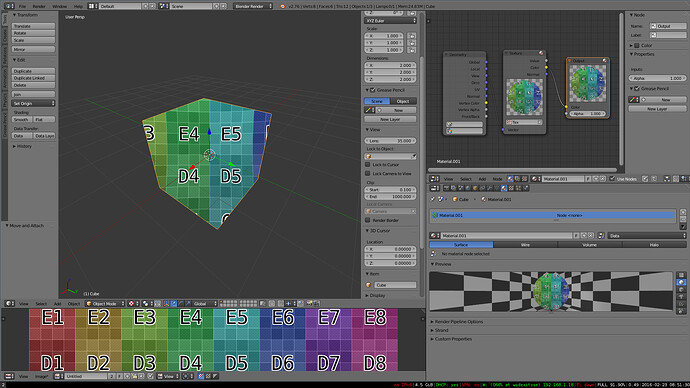Viewport: 690px width, 388px height.
Task: Click the node editor type selector icon
Action: [434, 179]
